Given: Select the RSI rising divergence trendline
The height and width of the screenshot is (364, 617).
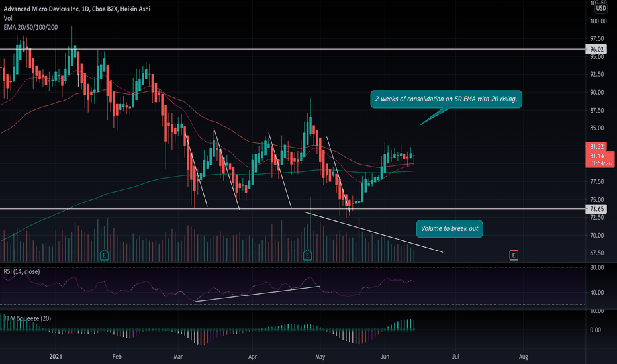Looking at the screenshot, I should (258, 294).
